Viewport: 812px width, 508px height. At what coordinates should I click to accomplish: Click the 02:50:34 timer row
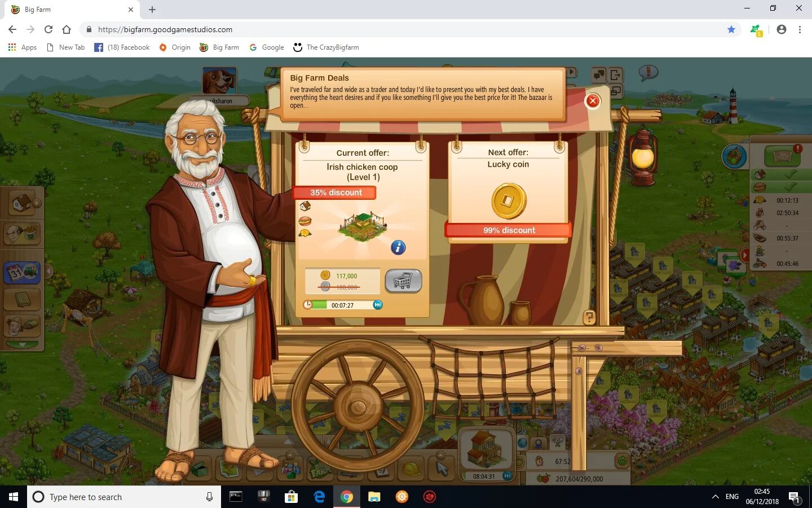780,213
